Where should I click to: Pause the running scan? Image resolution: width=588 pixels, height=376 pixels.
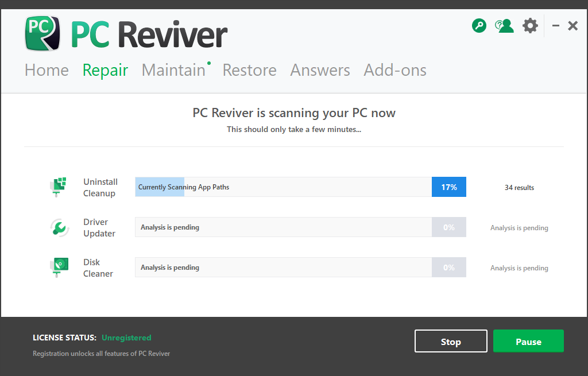click(528, 341)
